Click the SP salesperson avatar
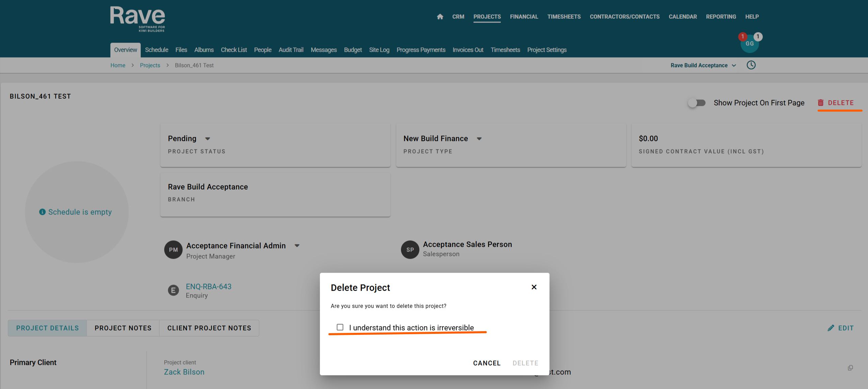Screen dimensions: 868x389 tap(410, 250)
